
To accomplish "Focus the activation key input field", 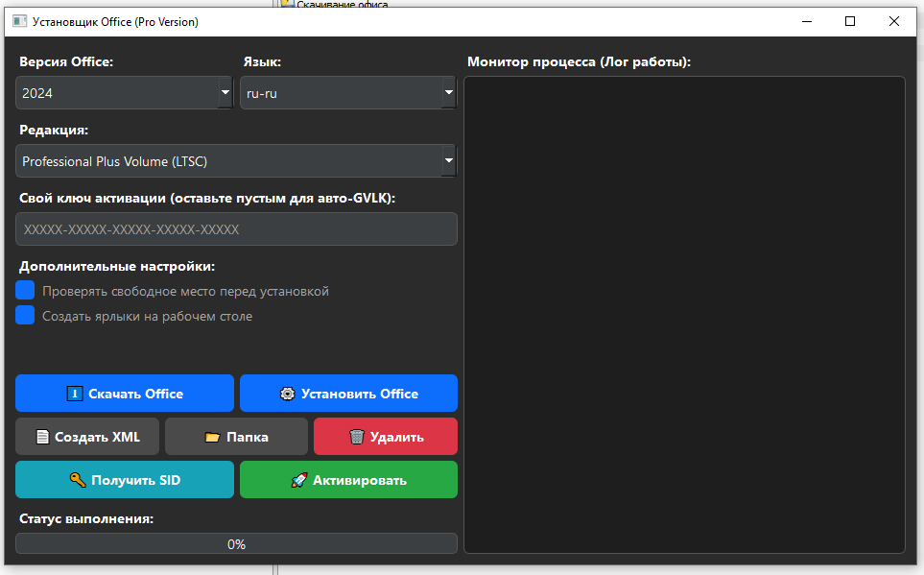I will click(236, 229).
